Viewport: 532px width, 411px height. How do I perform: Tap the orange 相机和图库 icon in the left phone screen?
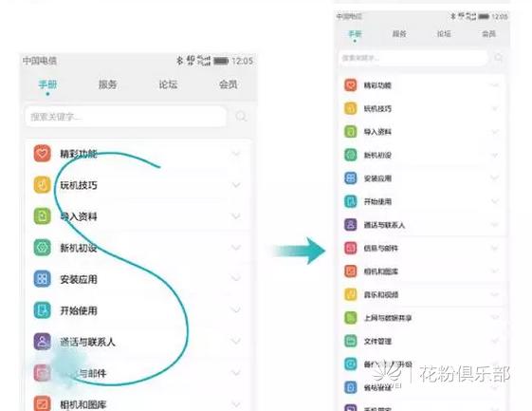tap(42, 403)
